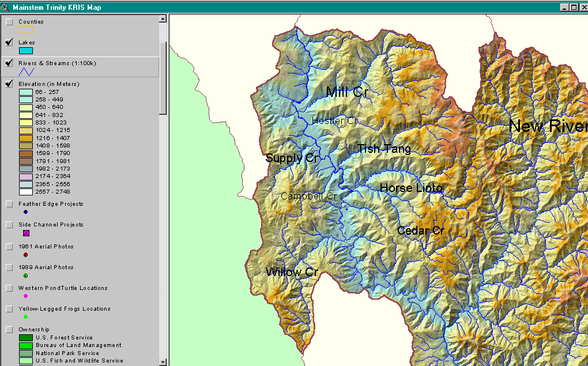Click the 833 - 1023 elevation swatch

(26, 123)
